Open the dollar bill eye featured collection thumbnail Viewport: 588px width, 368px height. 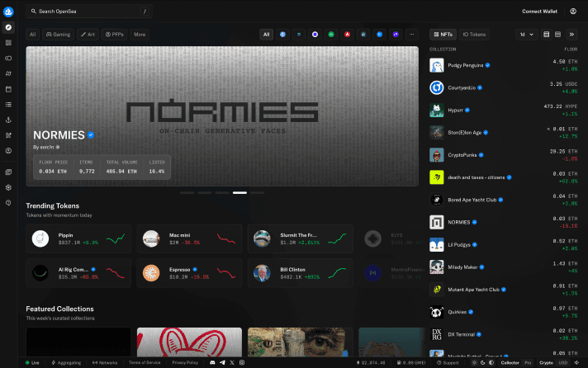(300, 342)
